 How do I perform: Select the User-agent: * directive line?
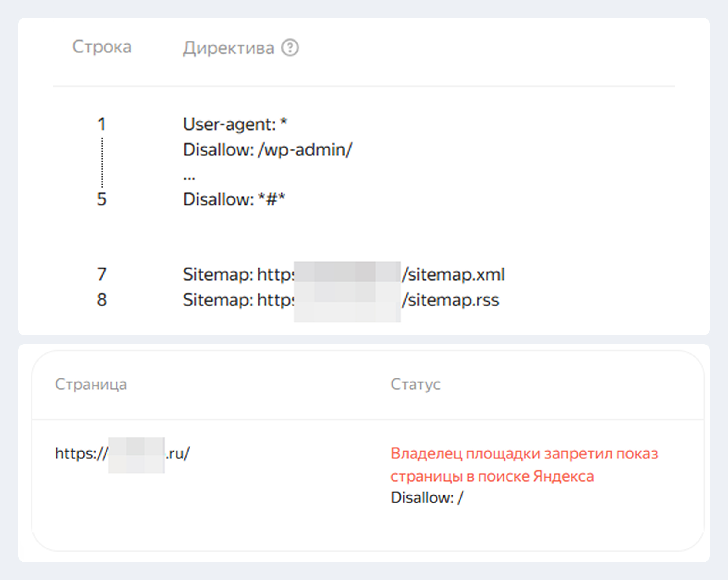(235, 124)
